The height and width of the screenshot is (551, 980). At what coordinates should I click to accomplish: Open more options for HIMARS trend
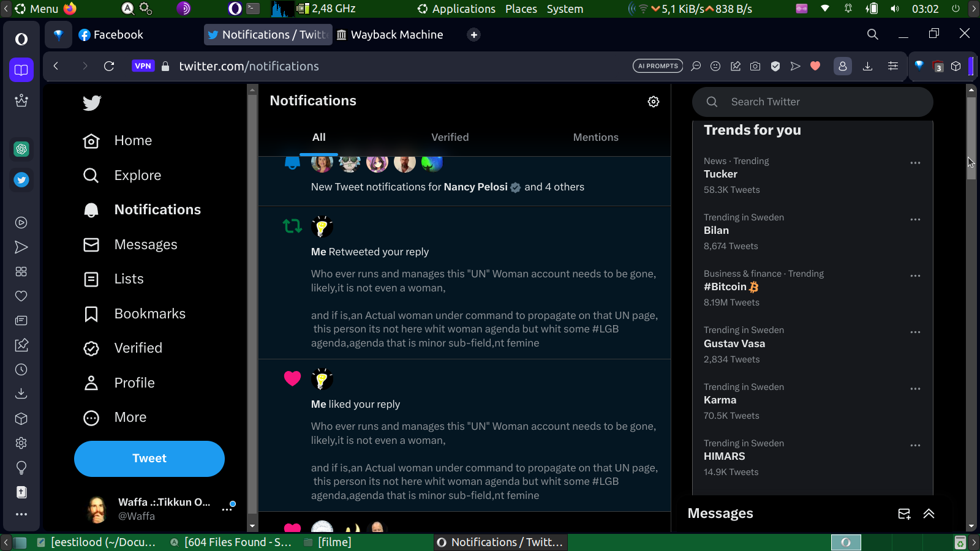[x=915, y=445]
